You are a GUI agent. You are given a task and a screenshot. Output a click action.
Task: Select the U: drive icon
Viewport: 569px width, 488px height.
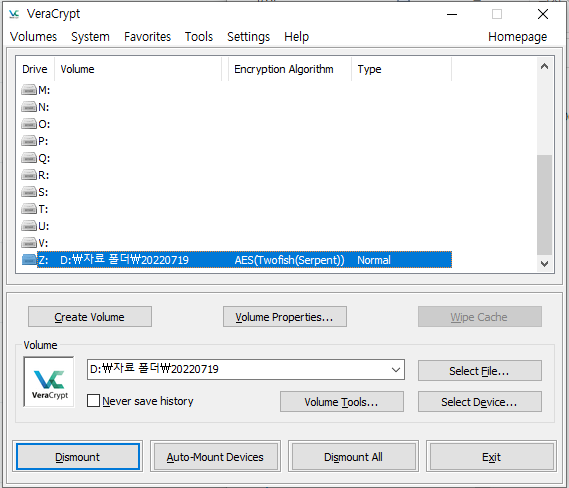tap(29, 226)
